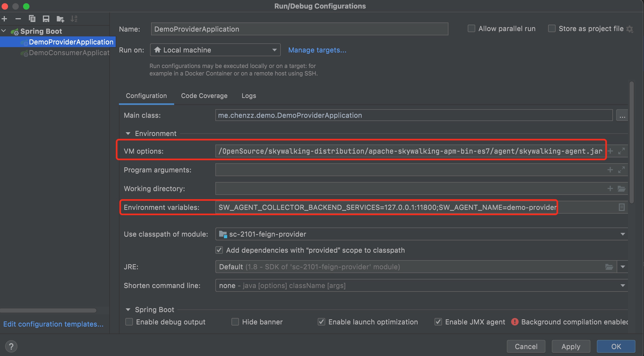Browse for the Working directory folder
The width and height of the screenshot is (644, 356).
point(621,189)
